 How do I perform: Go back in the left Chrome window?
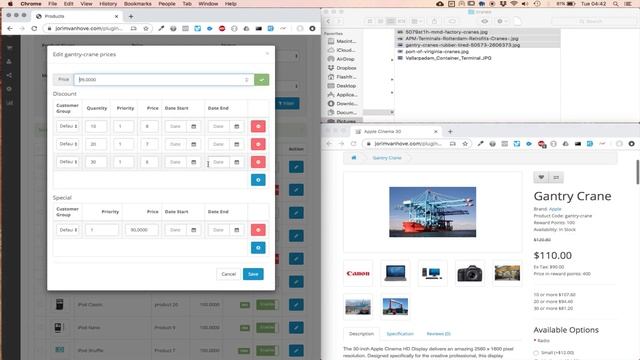(x=10, y=29)
